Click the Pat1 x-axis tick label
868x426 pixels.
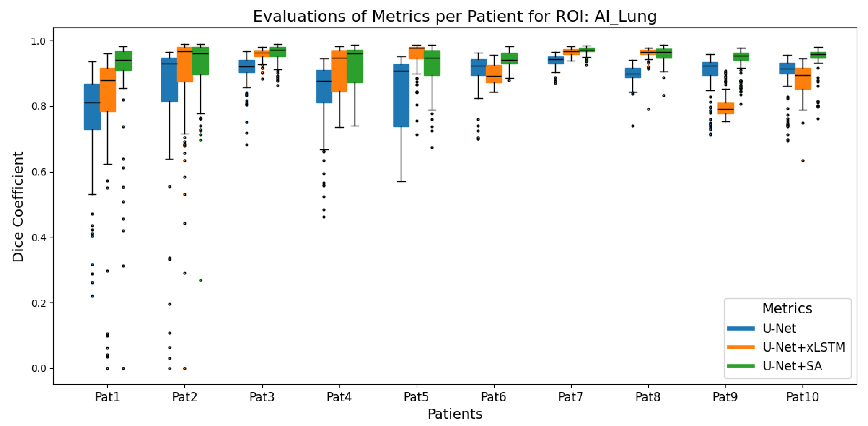(108, 397)
